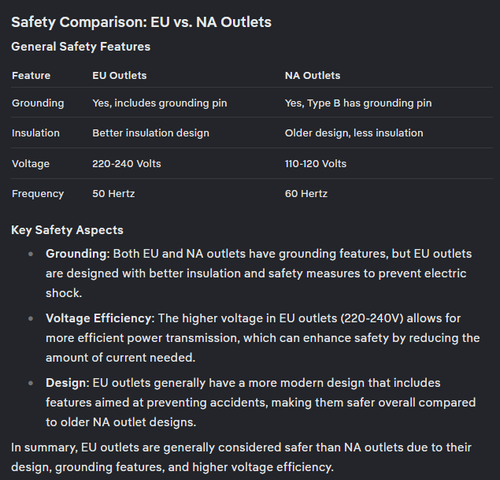Click 'Older design, less insulation' cell

(x=354, y=133)
